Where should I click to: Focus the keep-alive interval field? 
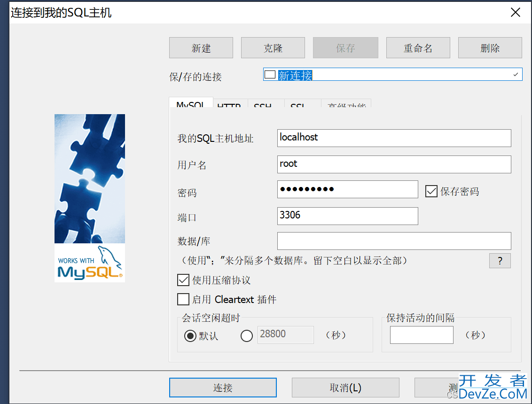[422, 335]
